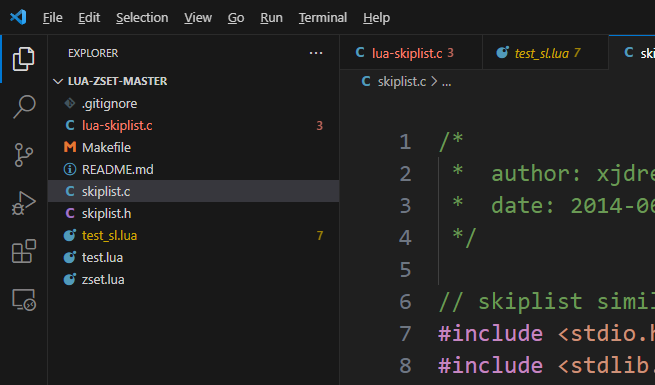
Task: Expand the breadcrumb ellipsis after skiplist.c
Action: coord(447,82)
